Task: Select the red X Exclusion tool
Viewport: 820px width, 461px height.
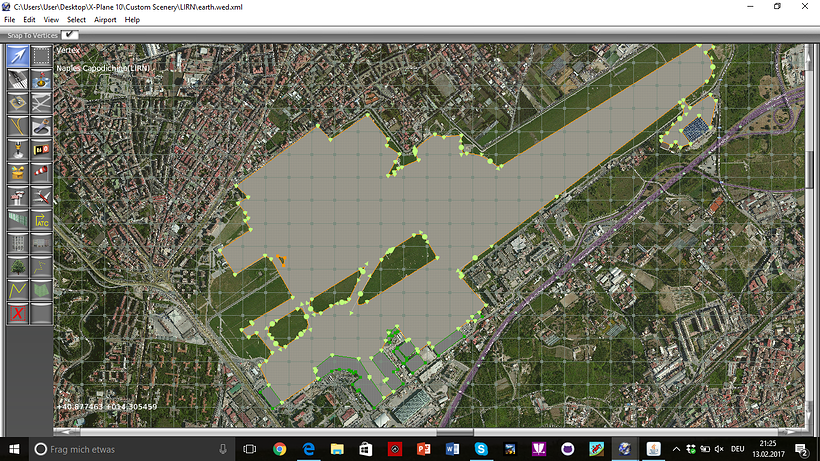Action: (x=18, y=314)
